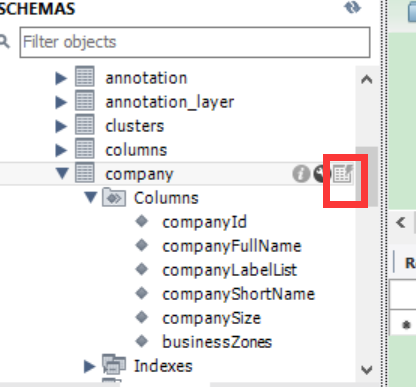Expand the annotation_layer table
Screen dimensions: 416x387
click(x=61, y=102)
